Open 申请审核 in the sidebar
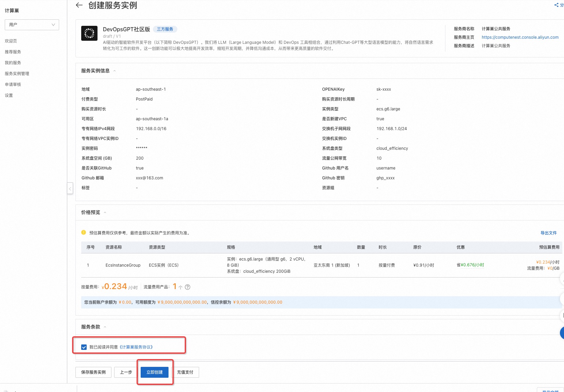This screenshot has width=564, height=392. point(13,85)
